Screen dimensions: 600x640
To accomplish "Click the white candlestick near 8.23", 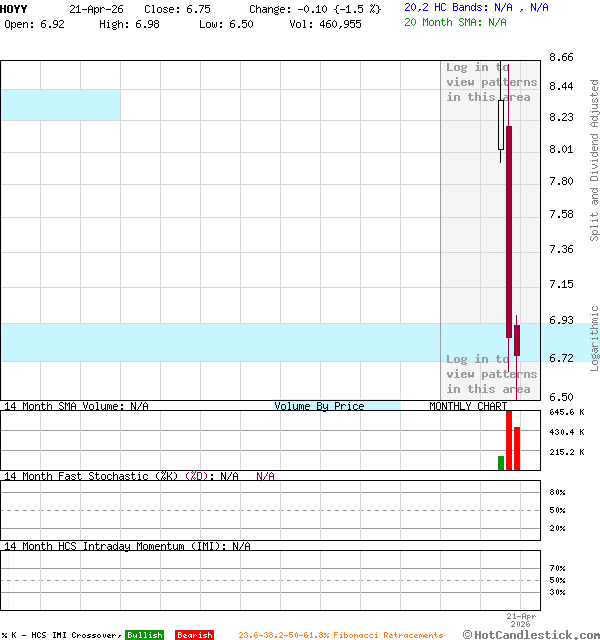I will pos(501,125).
